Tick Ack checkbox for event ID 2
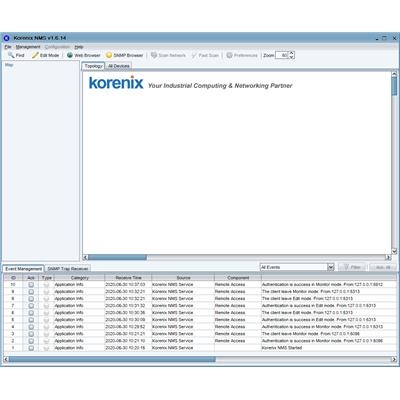 tap(31, 341)
